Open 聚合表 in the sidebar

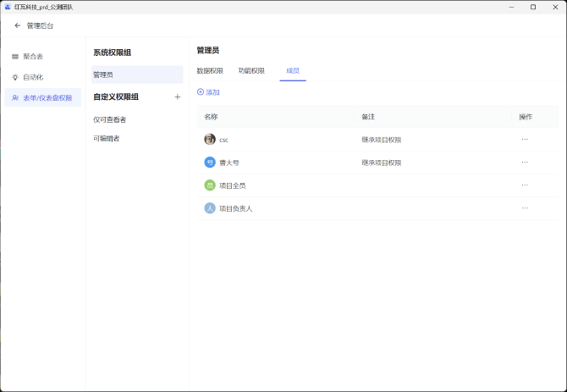tap(32, 57)
